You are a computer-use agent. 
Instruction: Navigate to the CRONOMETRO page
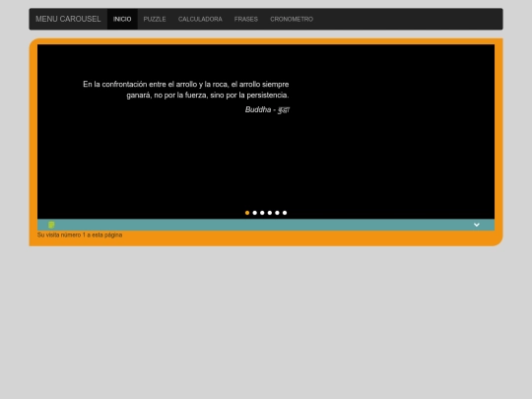tap(292, 19)
